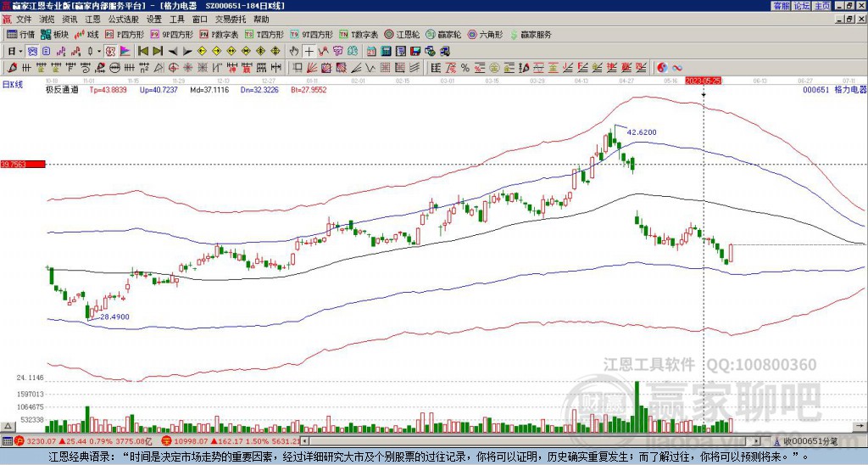This screenshot has width=868, height=465.
Task: Click the triangle button beside volume panel
Action: pos(7,426)
